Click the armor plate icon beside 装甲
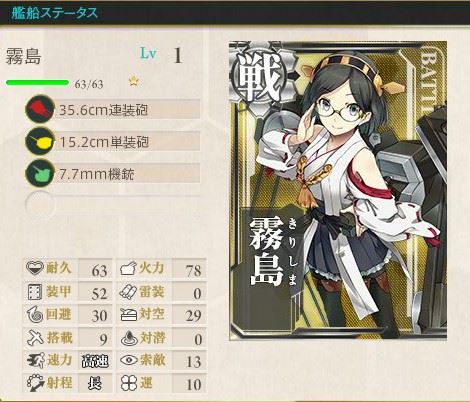The width and height of the screenshot is (470, 402). [35, 292]
